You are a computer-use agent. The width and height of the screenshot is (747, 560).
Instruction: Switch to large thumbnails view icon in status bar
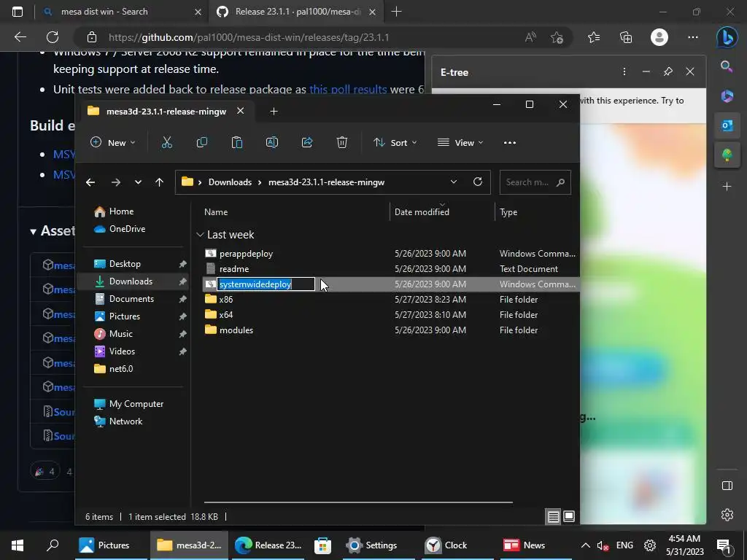click(569, 517)
